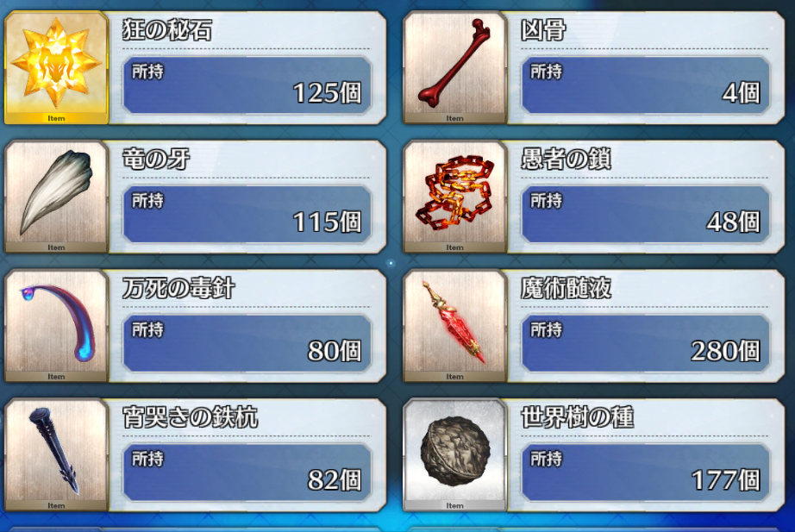Select the 狂の秘石 125個 count bar
The height and width of the screenshot is (532, 795).
pyautogui.click(x=247, y=85)
